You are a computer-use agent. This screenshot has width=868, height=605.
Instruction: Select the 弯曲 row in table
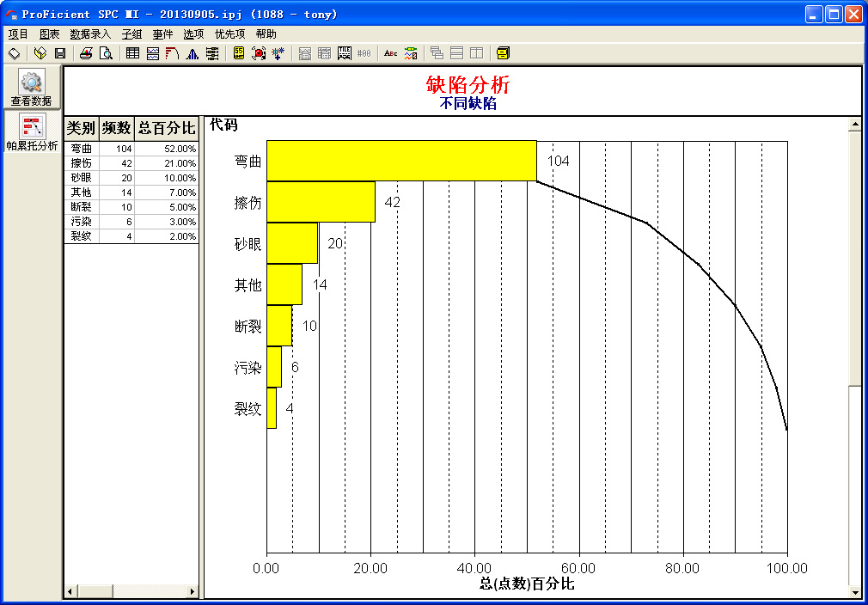click(x=131, y=149)
